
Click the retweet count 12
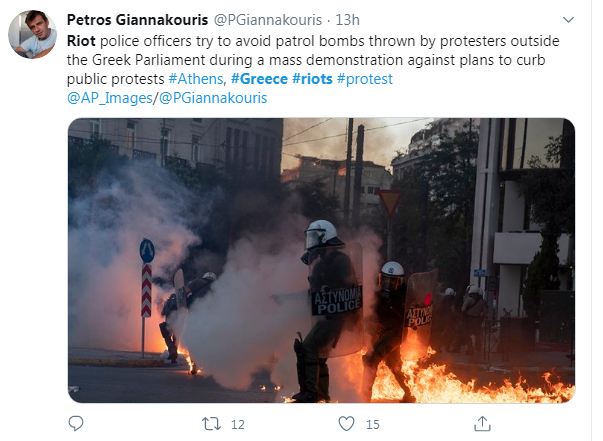tap(238, 424)
